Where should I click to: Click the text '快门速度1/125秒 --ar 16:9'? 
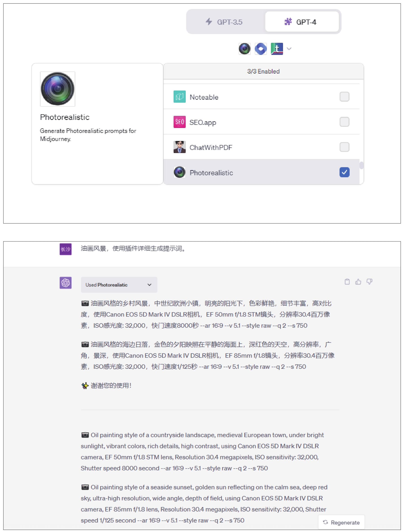click(x=187, y=367)
